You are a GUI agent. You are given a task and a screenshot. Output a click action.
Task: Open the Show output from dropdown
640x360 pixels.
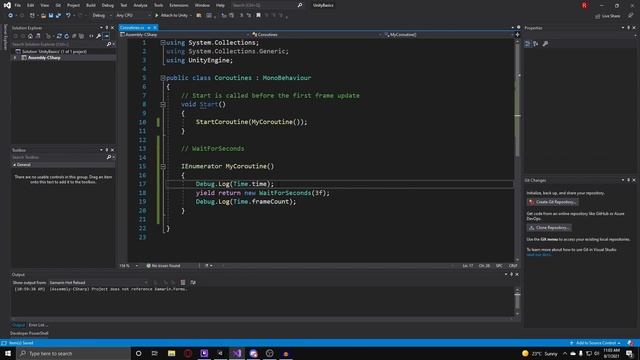98,282
